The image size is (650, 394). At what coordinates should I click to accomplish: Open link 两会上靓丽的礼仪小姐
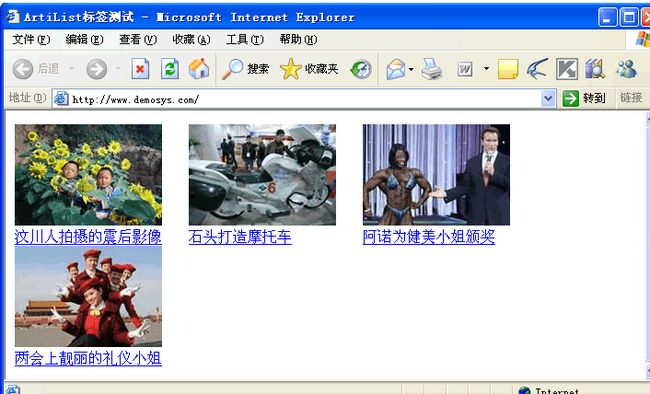pos(88,358)
